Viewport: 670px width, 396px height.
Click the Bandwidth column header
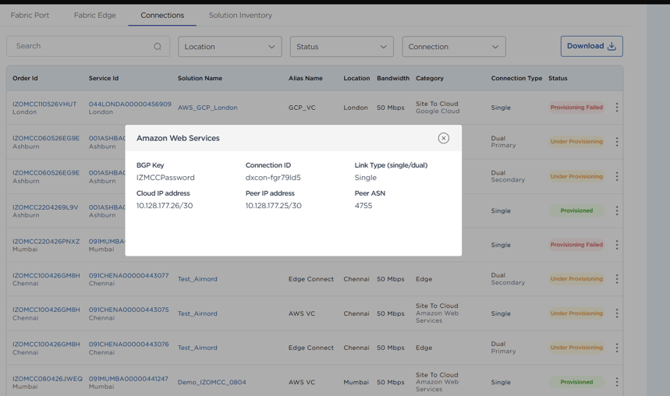click(393, 78)
